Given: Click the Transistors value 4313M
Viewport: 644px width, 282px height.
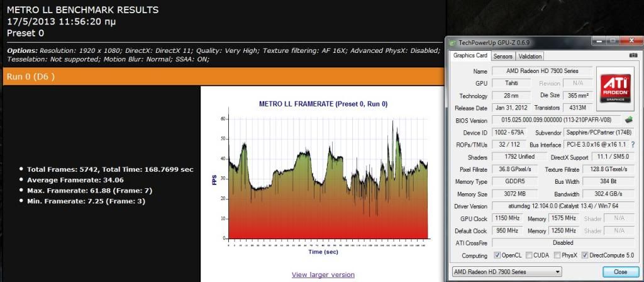Looking at the screenshot, I should [577, 108].
